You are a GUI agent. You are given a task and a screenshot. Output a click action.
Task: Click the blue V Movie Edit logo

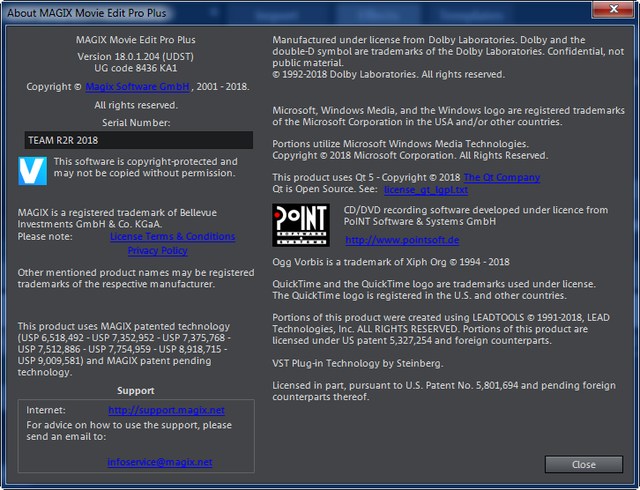32,171
